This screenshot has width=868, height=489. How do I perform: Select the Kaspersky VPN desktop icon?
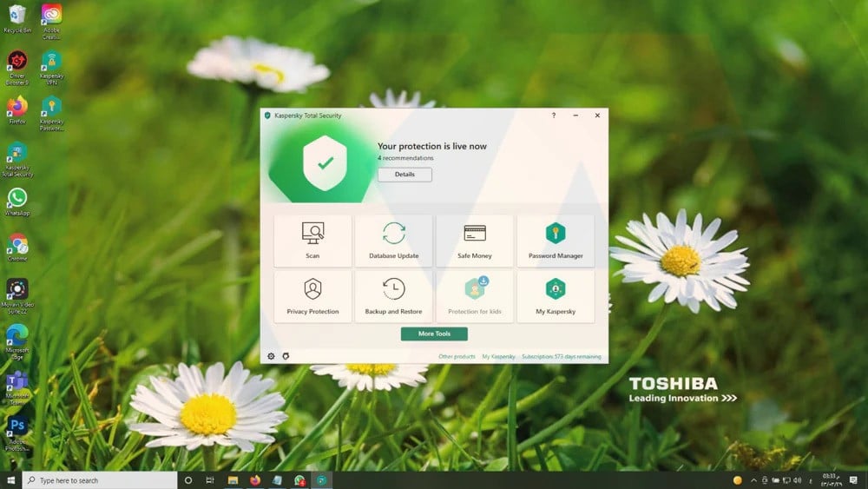click(x=51, y=68)
